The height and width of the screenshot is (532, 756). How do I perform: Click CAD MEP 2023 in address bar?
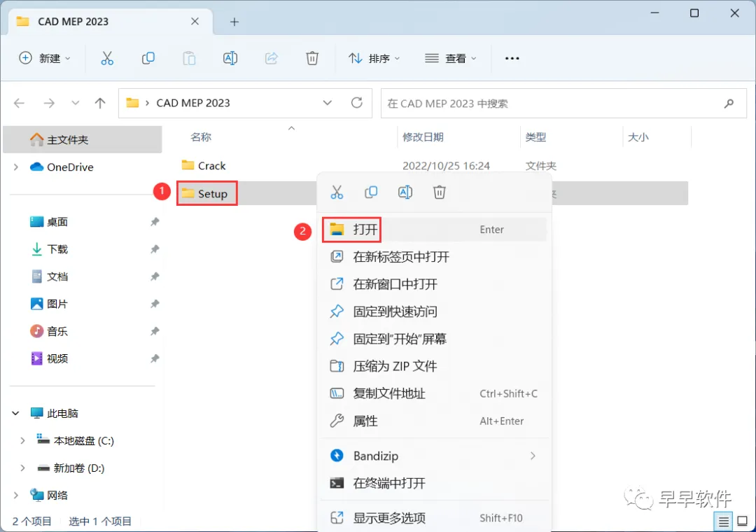193,103
